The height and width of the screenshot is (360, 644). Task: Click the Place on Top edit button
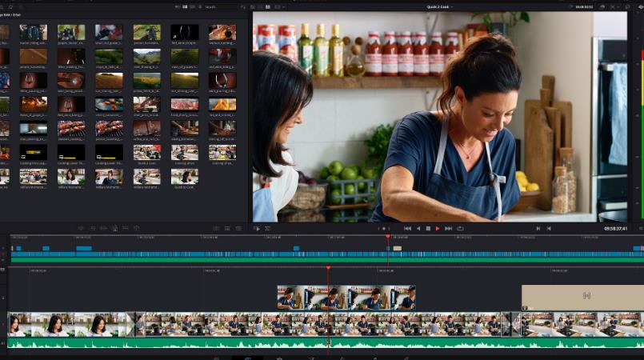pyautogui.click(x=126, y=228)
